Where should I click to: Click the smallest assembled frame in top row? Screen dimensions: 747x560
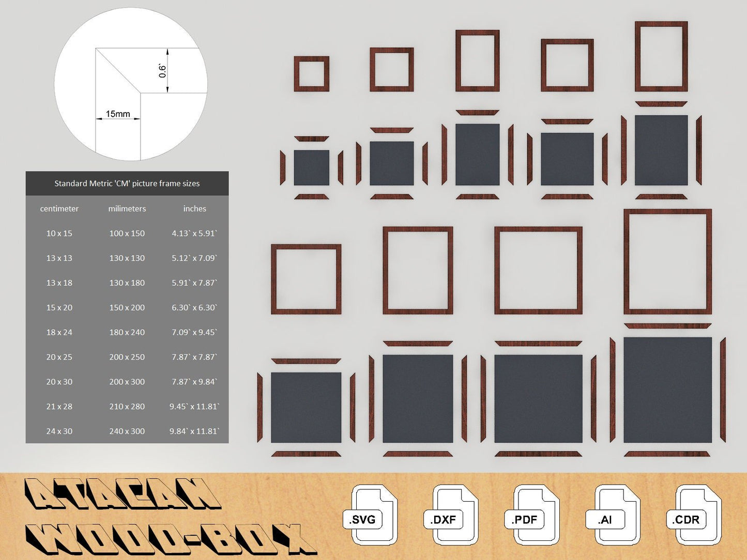pyautogui.click(x=312, y=74)
